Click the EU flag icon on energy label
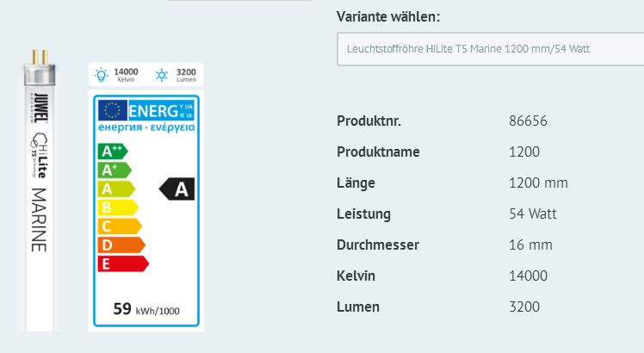The height and width of the screenshot is (353, 644). pyautogui.click(x=111, y=111)
